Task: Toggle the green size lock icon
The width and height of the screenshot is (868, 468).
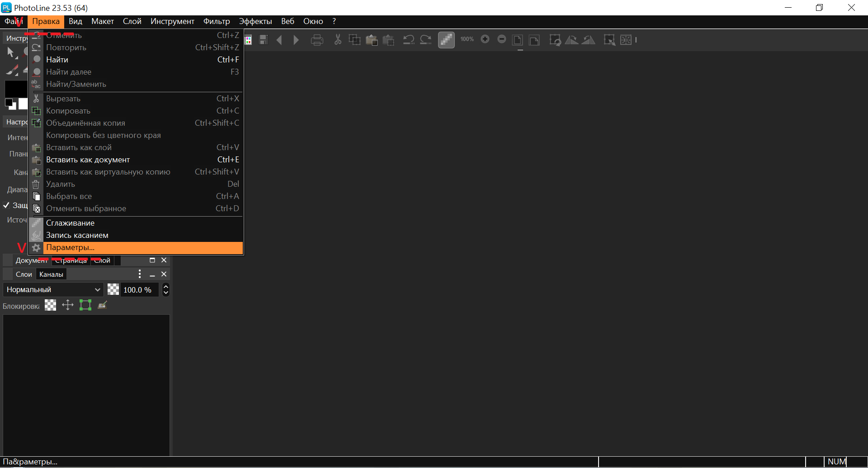Action: (x=85, y=305)
